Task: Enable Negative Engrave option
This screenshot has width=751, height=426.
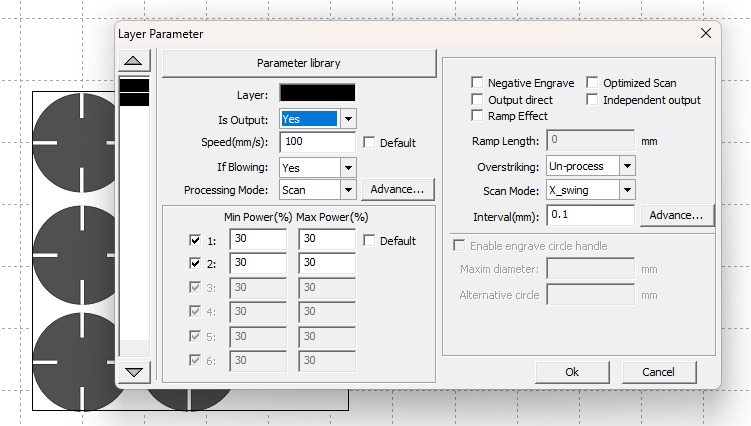Action: (x=477, y=82)
